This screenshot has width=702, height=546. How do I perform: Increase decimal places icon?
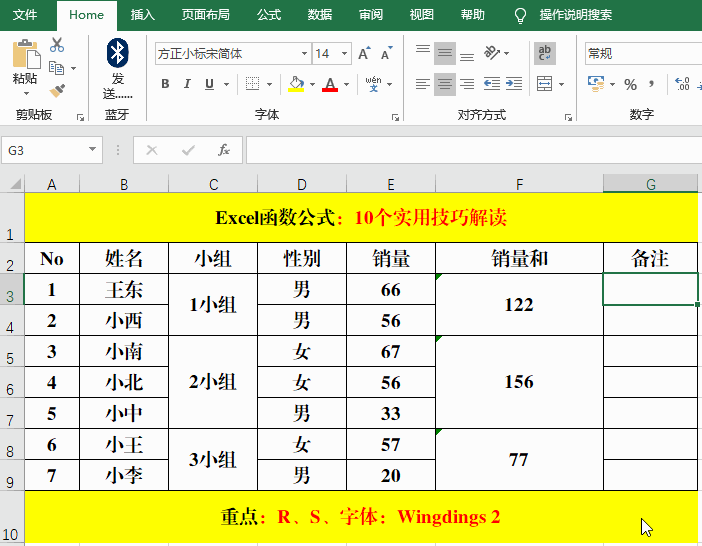(x=682, y=84)
